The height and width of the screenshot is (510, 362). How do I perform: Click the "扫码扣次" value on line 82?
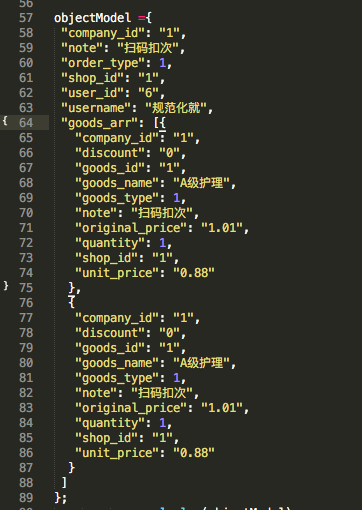pos(162,393)
